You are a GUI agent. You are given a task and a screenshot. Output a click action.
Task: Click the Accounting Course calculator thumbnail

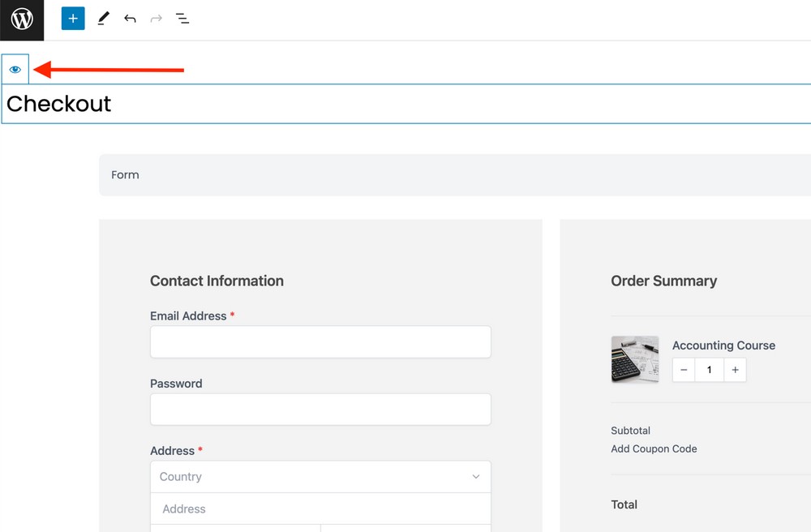634,359
